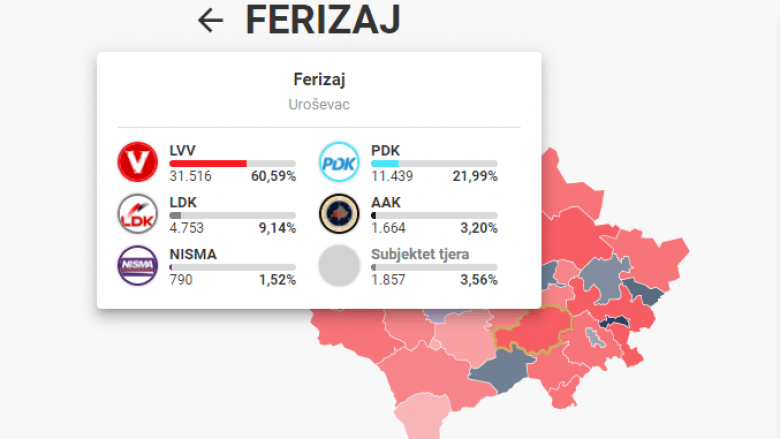Click the Uroševac subtitle text

point(319,104)
